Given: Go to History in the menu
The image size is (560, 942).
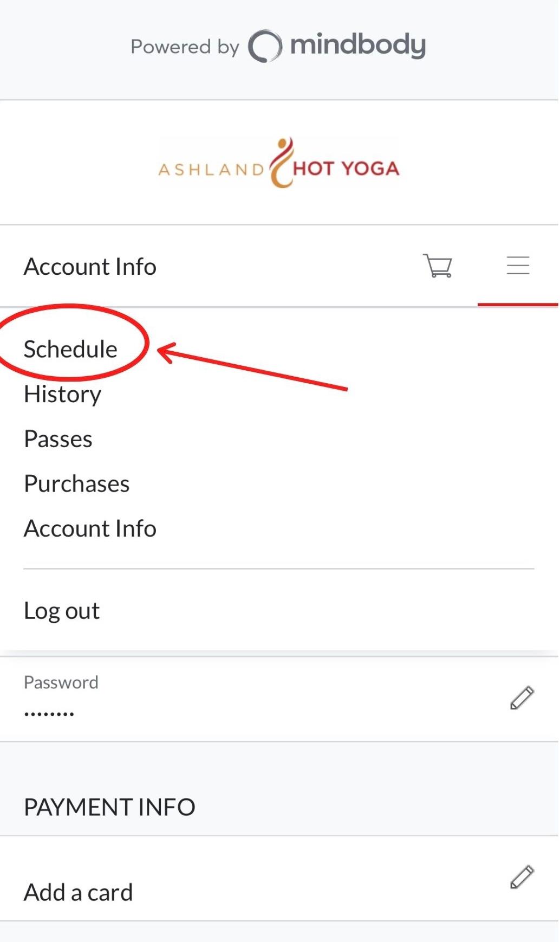Looking at the screenshot, I should 63,394.
